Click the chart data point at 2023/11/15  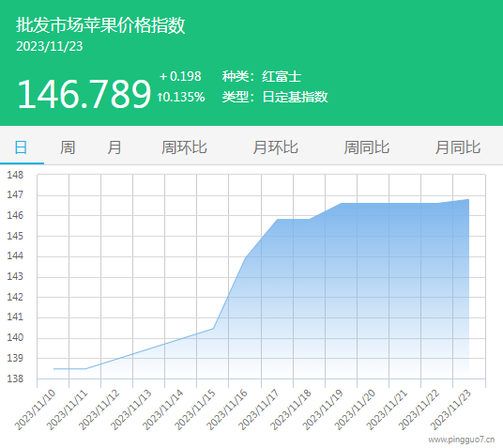click(x=213, y=328)
